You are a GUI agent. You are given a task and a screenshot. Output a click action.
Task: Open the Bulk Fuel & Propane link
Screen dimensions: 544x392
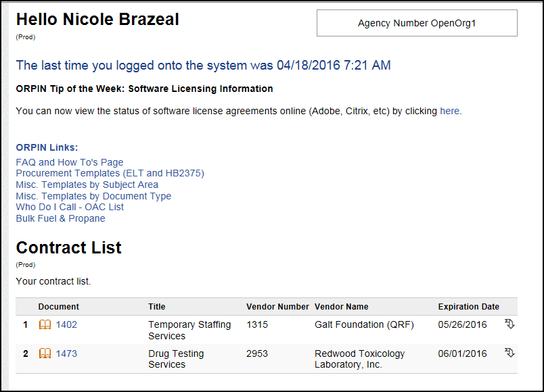click(60, 218)
